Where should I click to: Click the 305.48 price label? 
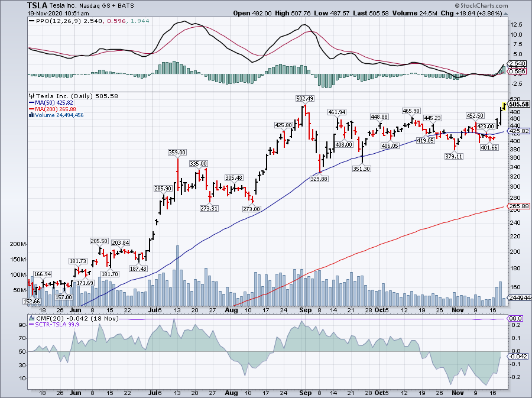pyautogui.click(x=233, y=178)
